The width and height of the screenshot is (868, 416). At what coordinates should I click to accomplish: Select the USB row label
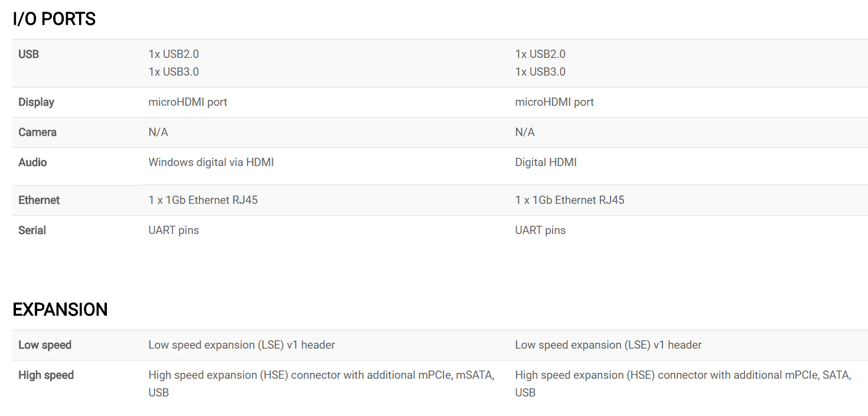(x=28, y=54)
